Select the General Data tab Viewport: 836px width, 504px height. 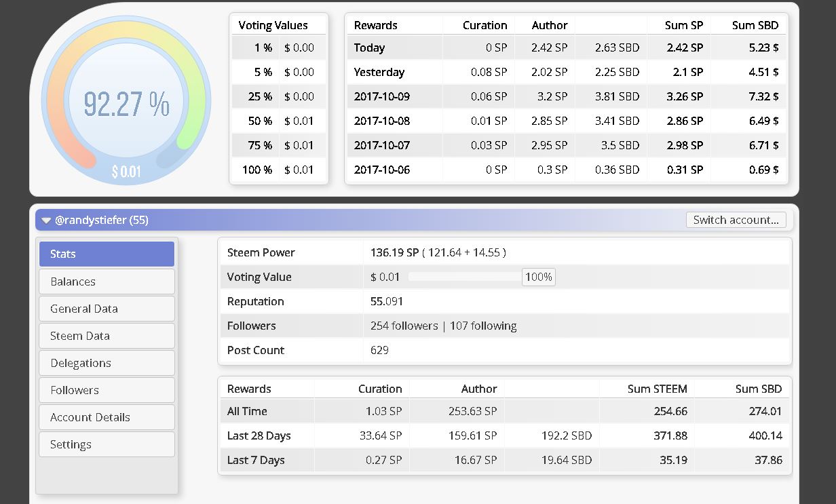tap(107, 309)
